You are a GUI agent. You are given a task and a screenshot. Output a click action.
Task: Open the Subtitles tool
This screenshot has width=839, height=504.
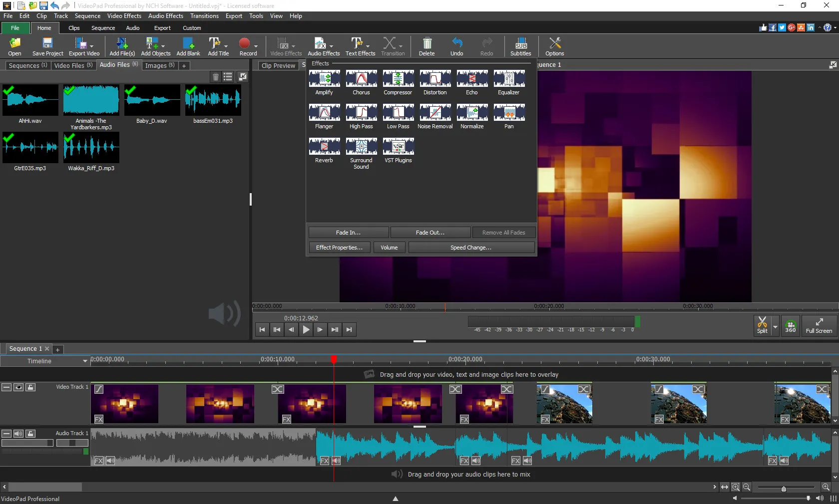coord(520,46)
